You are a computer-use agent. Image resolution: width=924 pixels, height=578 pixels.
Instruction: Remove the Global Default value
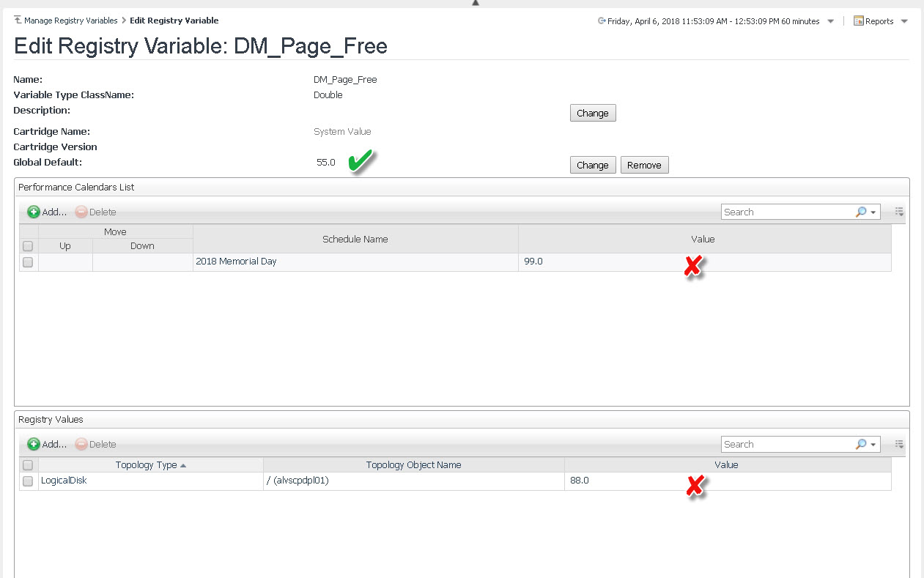tap(644, 165)
